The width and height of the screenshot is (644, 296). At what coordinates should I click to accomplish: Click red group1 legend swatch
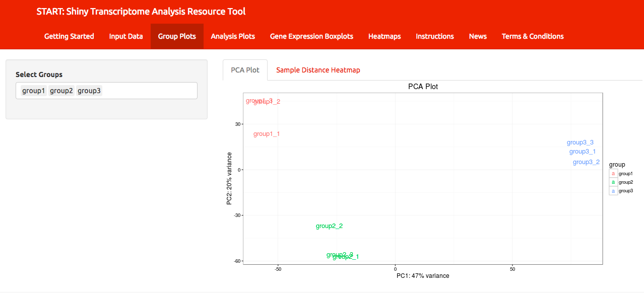coord(613,173)
